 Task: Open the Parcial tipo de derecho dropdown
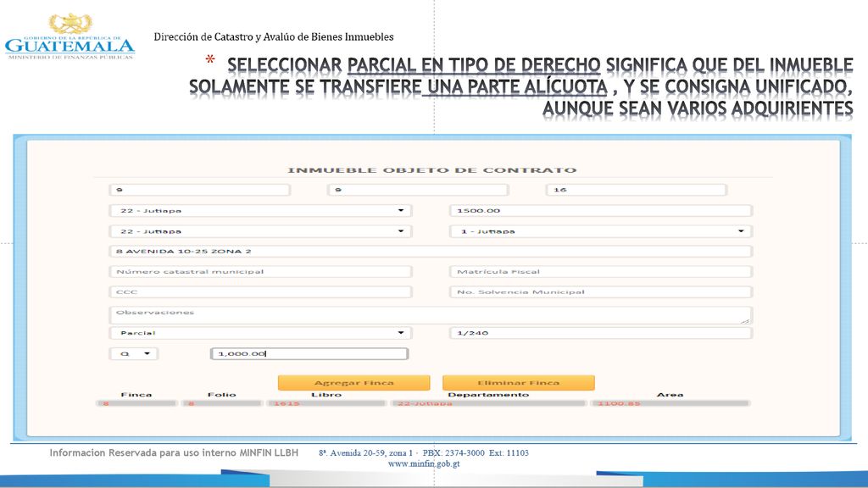260,333
